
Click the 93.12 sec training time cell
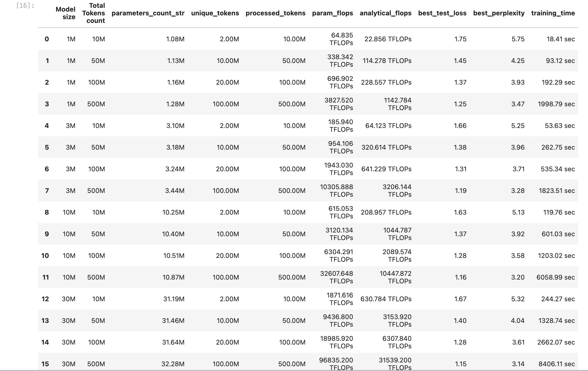[560, 61]
